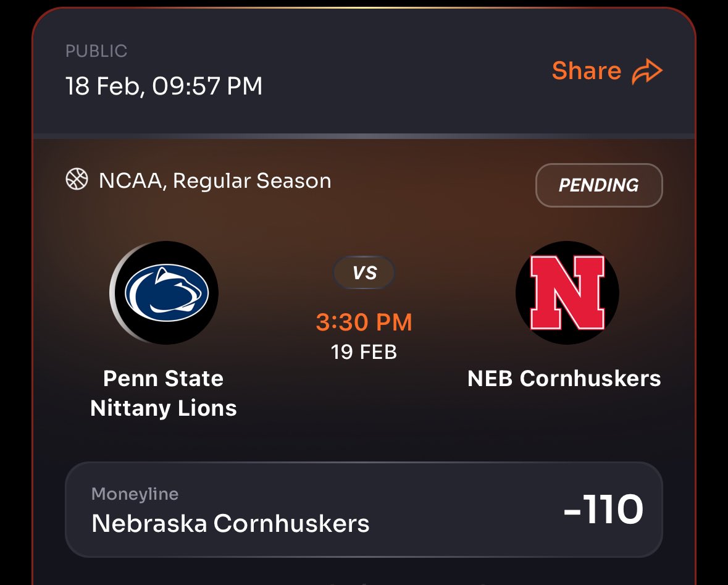Click the -110 odds value
Viewport: 728px width, 585px height.
tap(603, 509)
